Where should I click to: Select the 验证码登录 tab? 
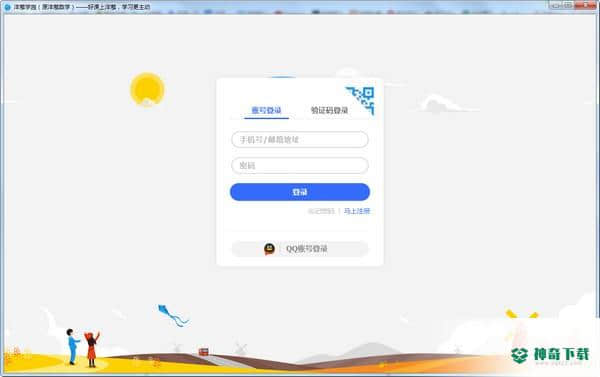[329, 110]
